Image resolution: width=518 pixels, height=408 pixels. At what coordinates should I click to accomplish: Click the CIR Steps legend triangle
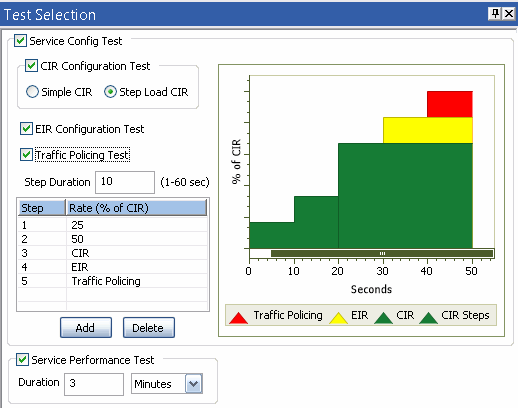pyautogui.click(x=428, y=318)
